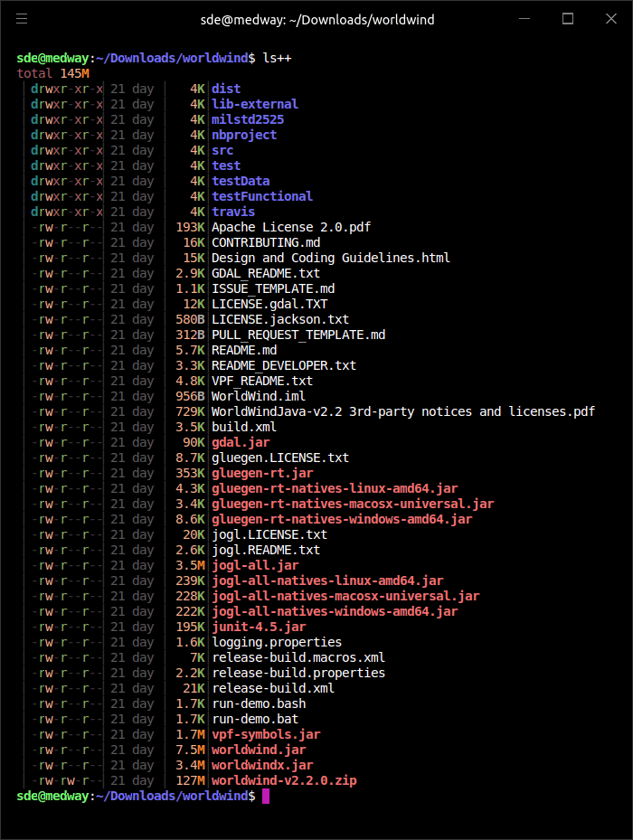Click 'gdal.jar' file name
Screen dimensions: 633x840
pos(241,442)
